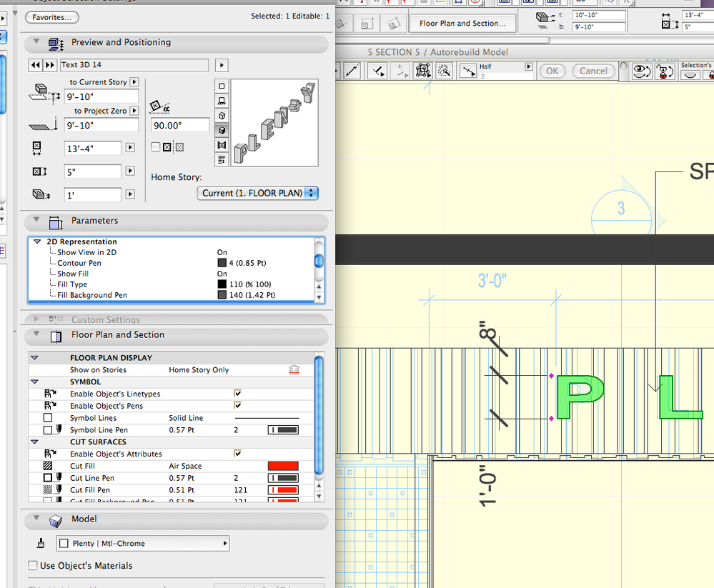Click the Floor Plan and Section... button
Screen dimensions: 714x588
[462, 24]
